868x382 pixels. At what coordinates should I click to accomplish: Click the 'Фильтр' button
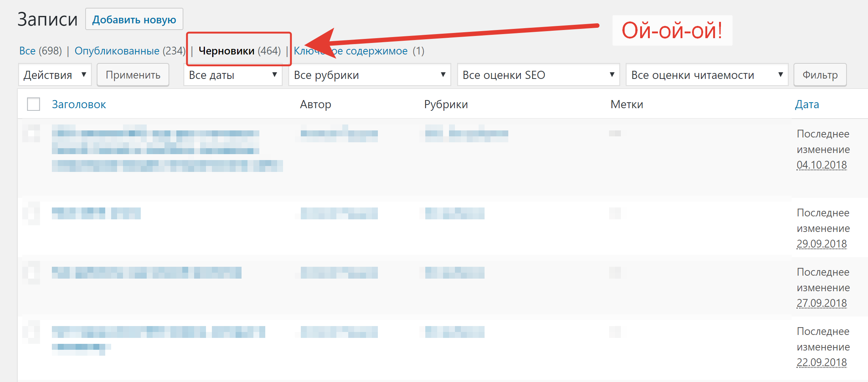click(820, 75)
